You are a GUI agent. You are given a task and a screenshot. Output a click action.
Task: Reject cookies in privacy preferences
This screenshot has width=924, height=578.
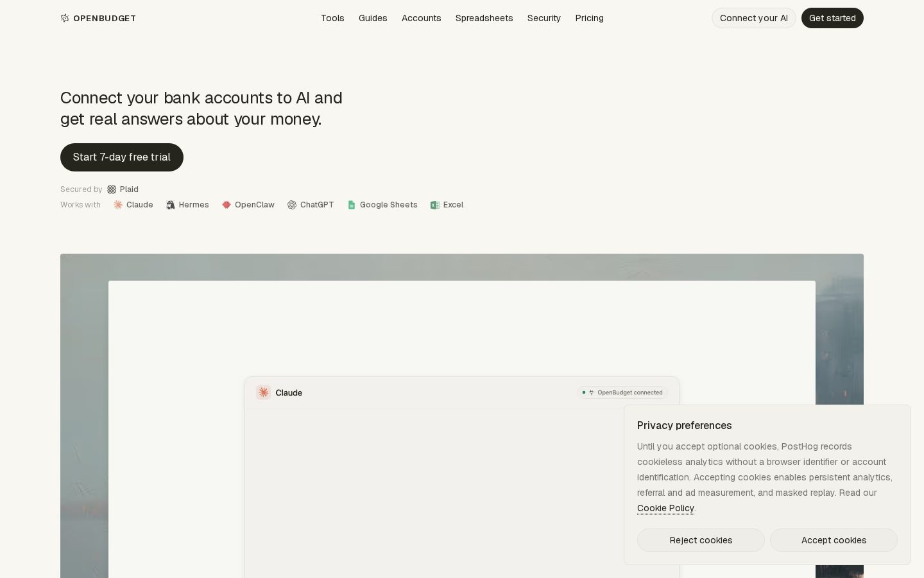(701, 540)
